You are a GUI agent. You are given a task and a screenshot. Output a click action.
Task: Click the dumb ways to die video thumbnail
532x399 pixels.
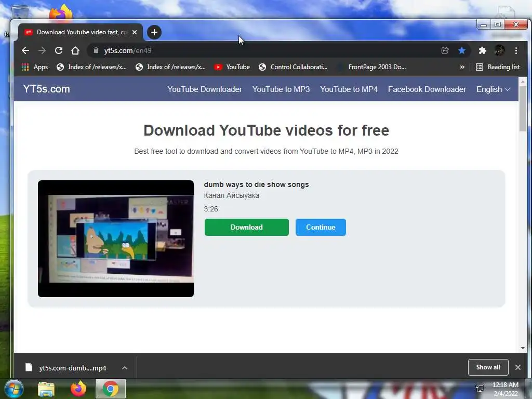(x=116, y=238)
